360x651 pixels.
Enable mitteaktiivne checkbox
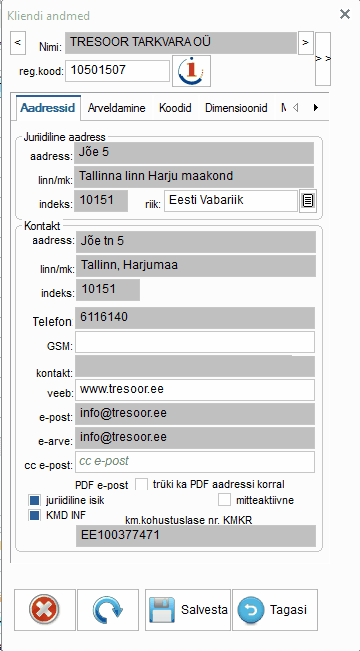pyautogui.click(x=224, y=500)
